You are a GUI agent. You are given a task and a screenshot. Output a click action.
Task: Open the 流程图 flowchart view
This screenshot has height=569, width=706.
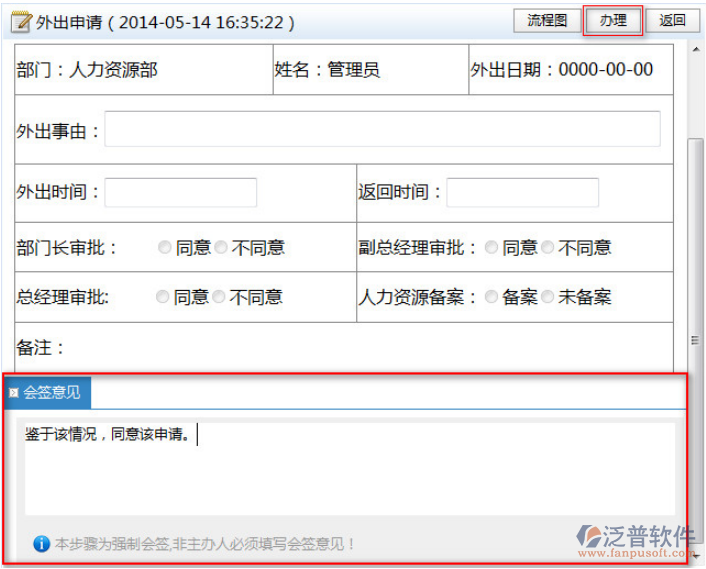click(x=547, y=21)
